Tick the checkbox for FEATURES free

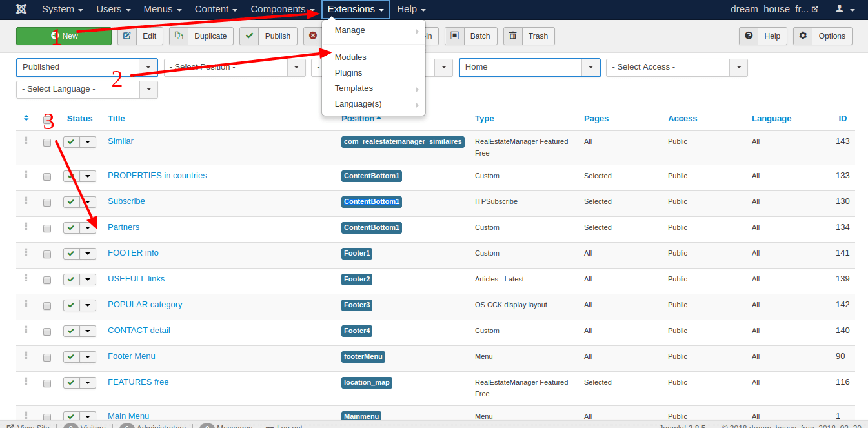[47, 383]
